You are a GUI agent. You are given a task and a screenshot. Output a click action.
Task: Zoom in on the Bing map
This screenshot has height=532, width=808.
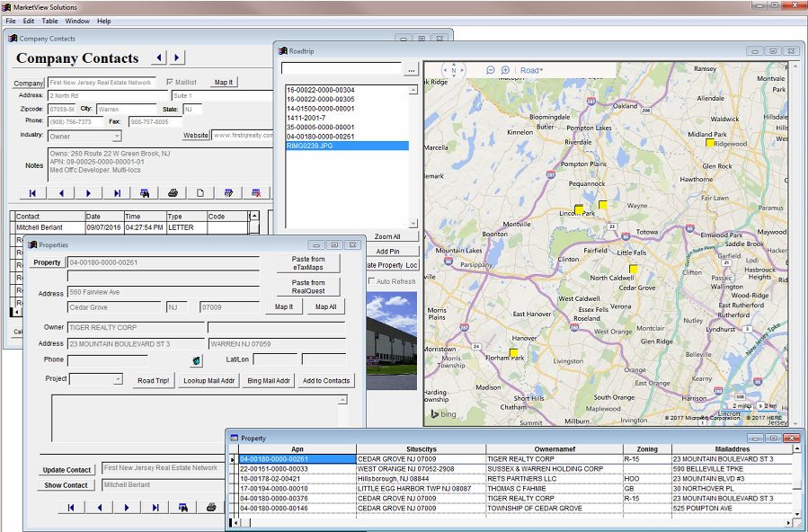pyautogui.click(x=505, y=70)
